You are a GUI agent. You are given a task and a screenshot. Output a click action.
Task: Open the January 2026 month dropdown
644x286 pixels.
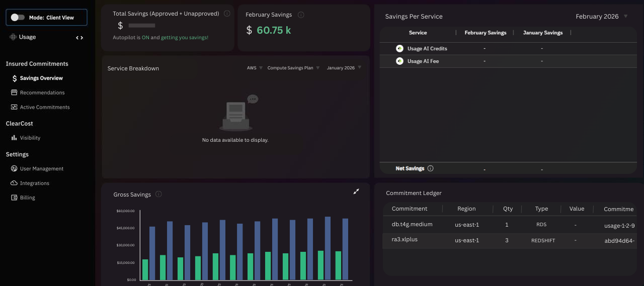pyautogui.click(x=344, y=68)
